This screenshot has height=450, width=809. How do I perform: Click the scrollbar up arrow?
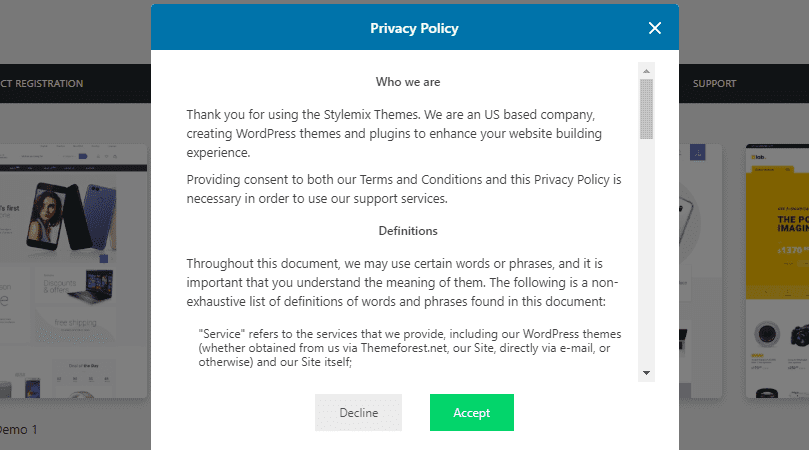(x=647, y=72)
